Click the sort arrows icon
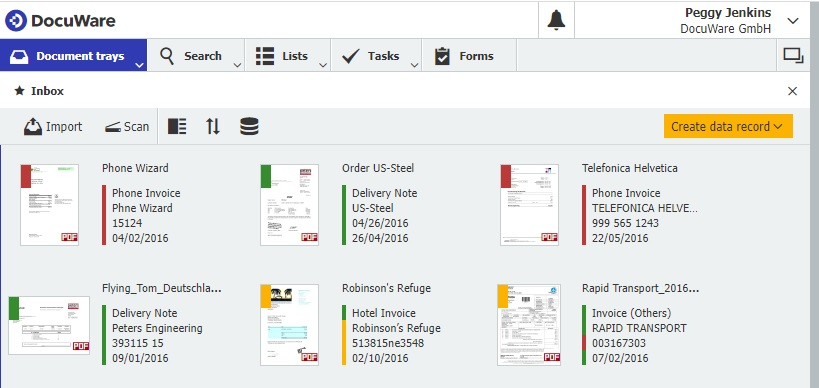Viewport: 819px width, 388px height. pos(213,126)
